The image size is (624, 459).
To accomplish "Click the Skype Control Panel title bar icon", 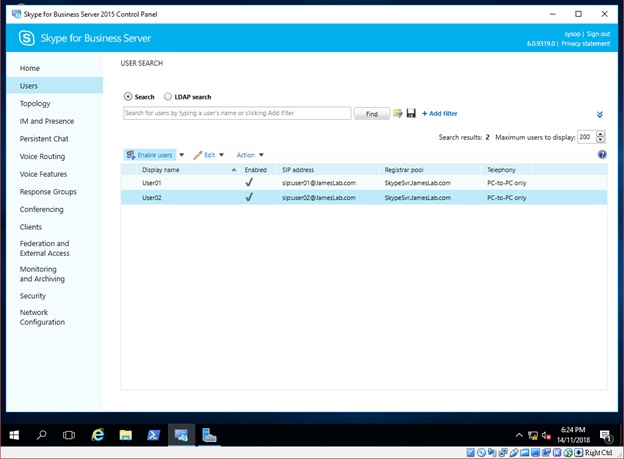I will click(x=16, y=14).
